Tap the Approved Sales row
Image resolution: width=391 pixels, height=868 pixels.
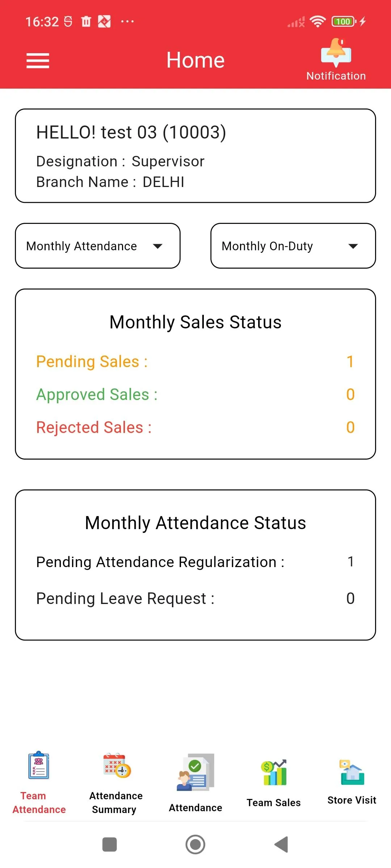[x=195, y=395]
